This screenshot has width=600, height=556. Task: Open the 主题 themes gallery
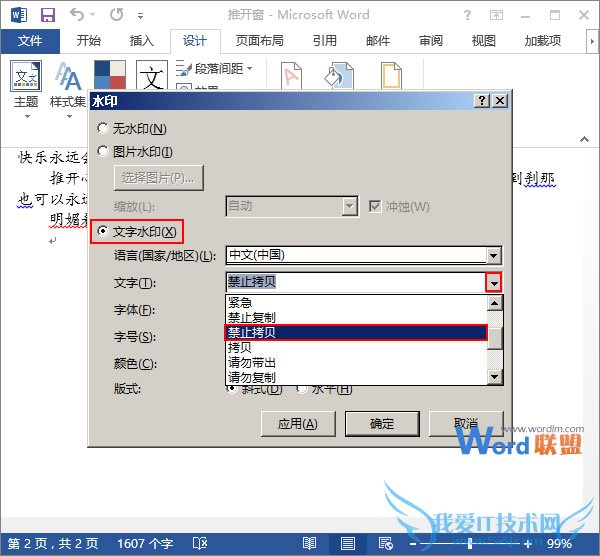click(x=26, y=89)
